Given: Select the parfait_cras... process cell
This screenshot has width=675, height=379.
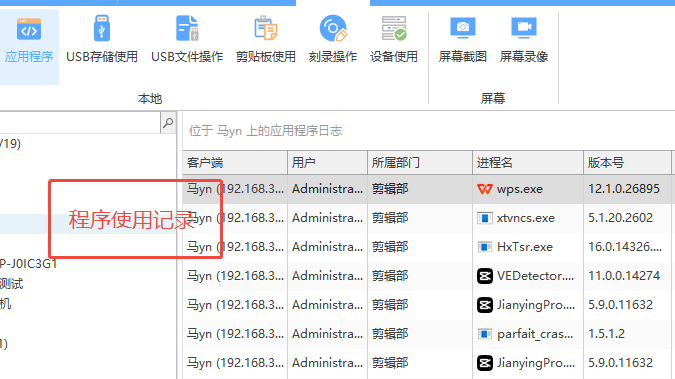Looking at the screenshot, I should coord(528,334).
